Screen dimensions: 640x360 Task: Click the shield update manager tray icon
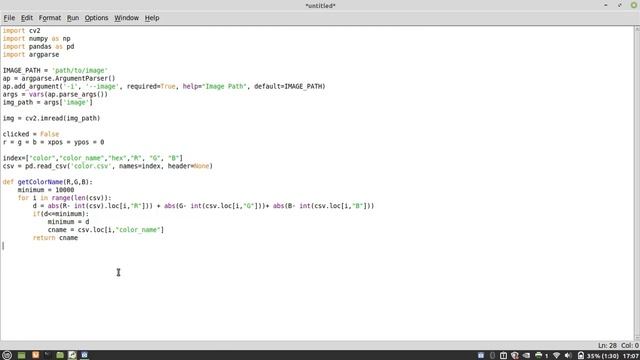click(x=515, y=356)
